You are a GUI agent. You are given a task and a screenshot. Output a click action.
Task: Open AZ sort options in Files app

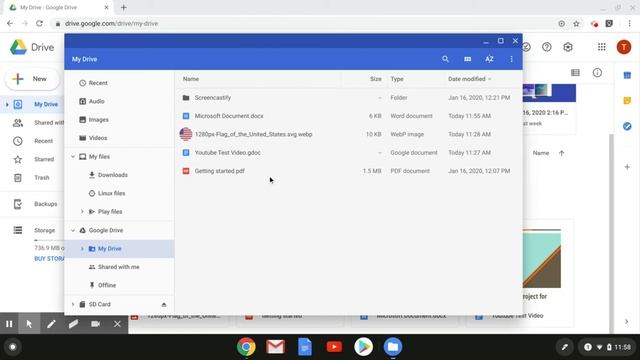coord(489,59)
